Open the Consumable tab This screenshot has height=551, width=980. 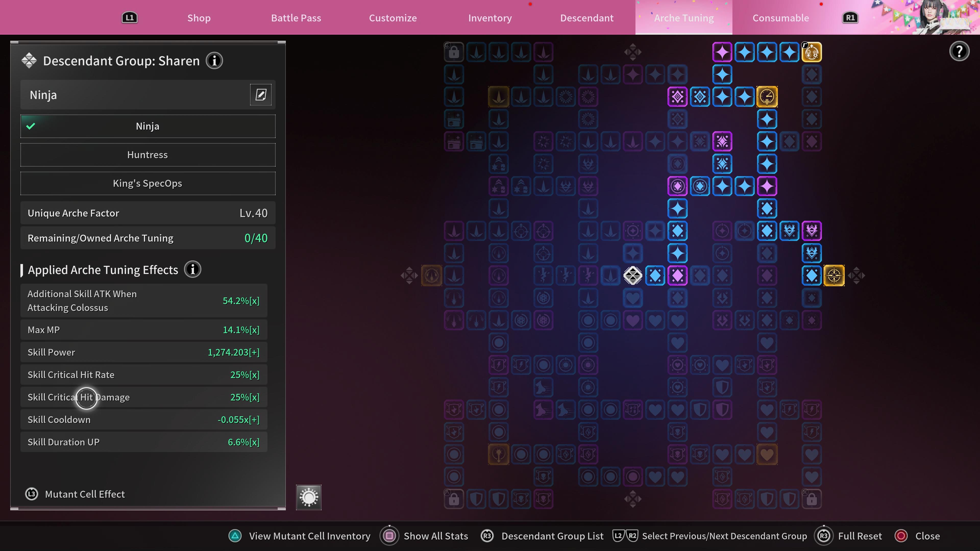(x=781, y=18)
